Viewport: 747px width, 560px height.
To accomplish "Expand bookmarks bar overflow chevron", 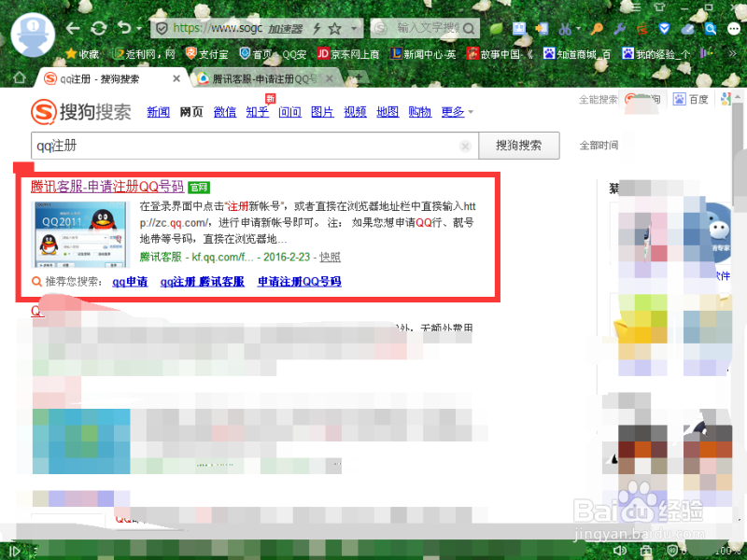I will coord(732,54).
